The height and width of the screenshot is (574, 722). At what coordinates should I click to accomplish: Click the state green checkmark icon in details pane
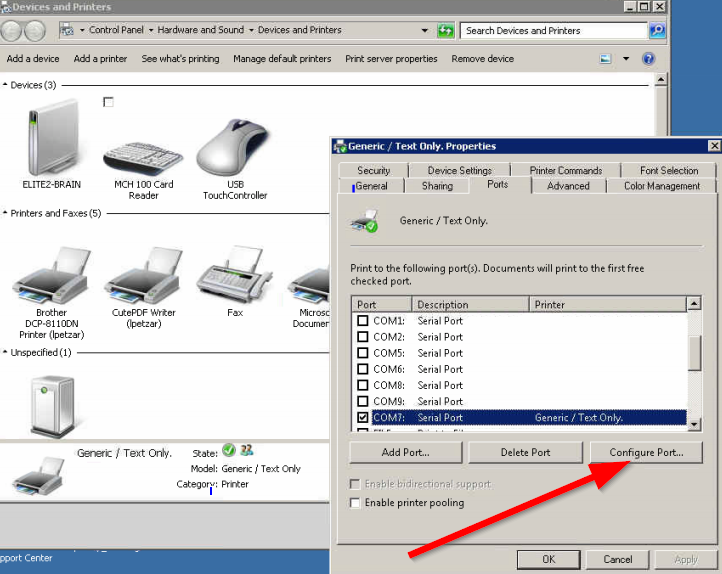(228, 450)
